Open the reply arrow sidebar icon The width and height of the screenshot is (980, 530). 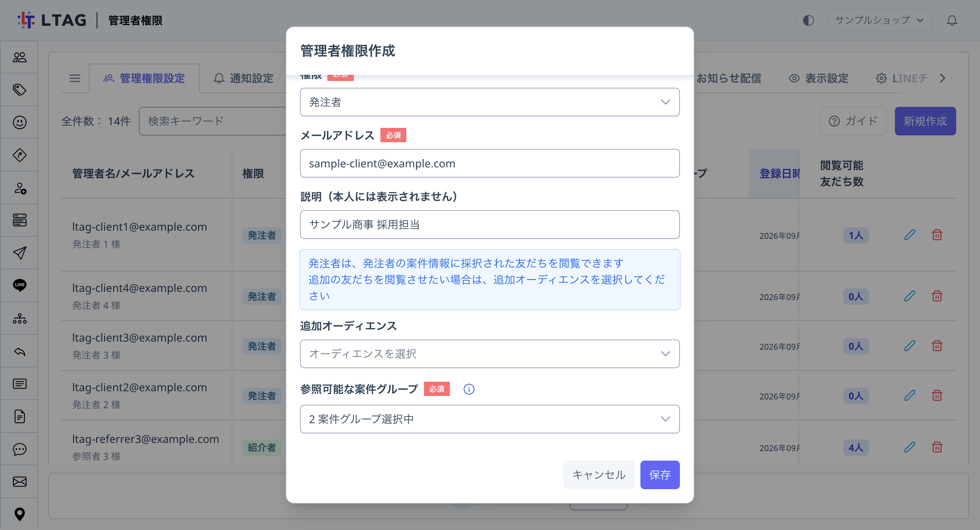pos(19,351)
